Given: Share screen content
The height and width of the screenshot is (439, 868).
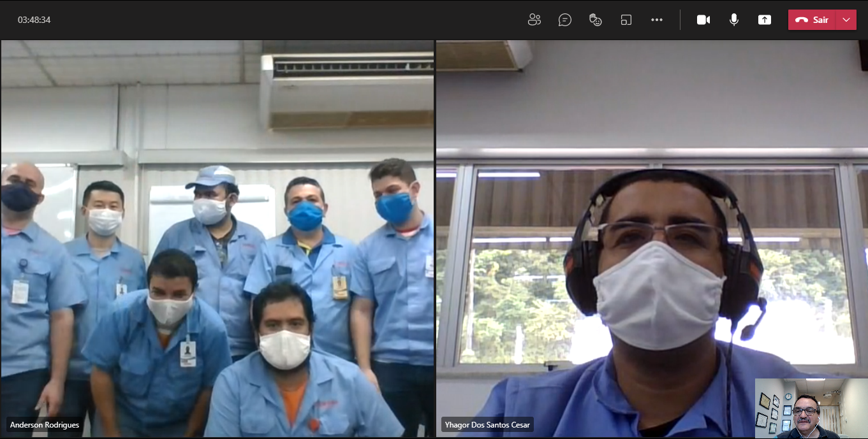Looking at the screenshot, I should (765, 20).
